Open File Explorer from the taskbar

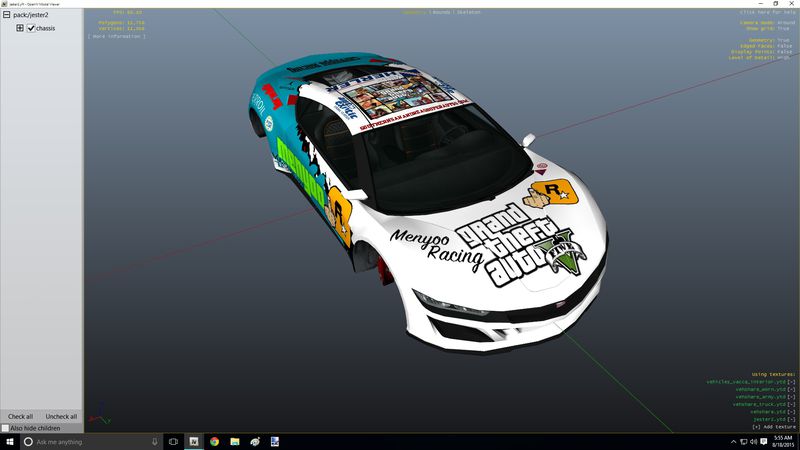235,442
